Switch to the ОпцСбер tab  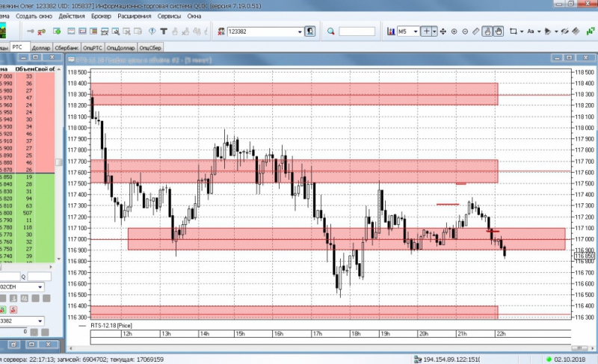coord(150,48)
